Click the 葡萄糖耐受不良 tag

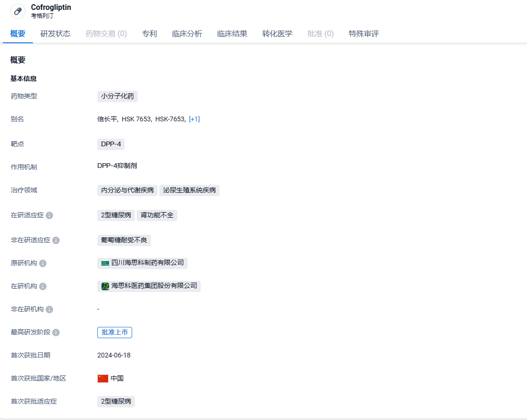tap(124, 240)
